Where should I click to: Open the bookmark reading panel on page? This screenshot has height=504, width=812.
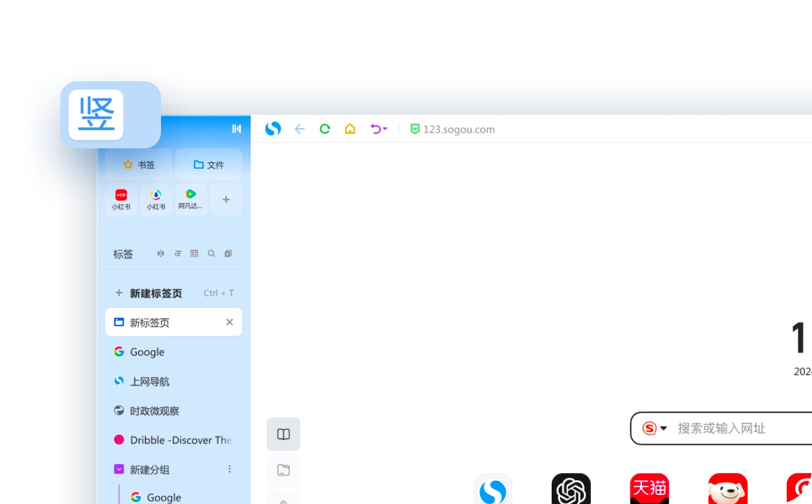284,434
